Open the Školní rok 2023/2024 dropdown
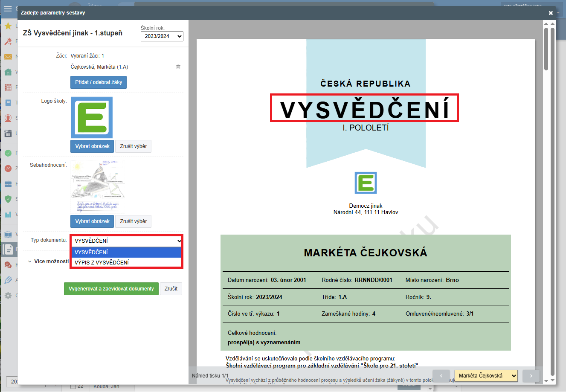This screenshot has height=392, width=566. (x=162, y=36)
